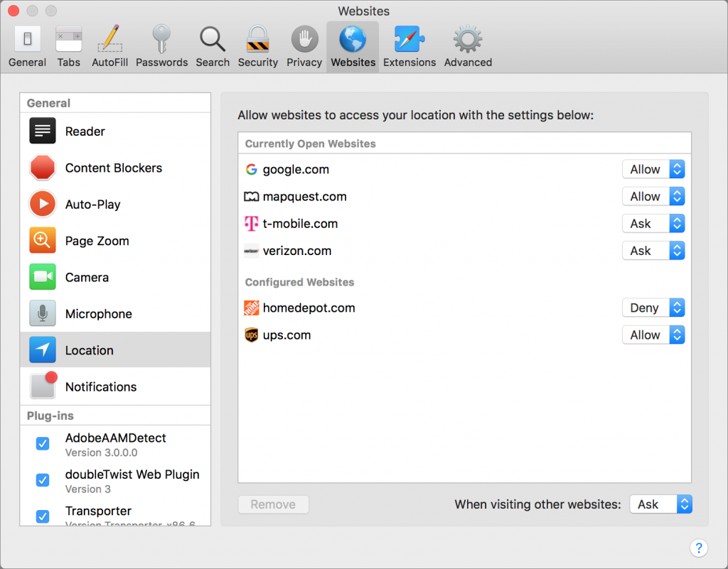
Task: Click the Notifications badge icon
Action: click(43, 385)
